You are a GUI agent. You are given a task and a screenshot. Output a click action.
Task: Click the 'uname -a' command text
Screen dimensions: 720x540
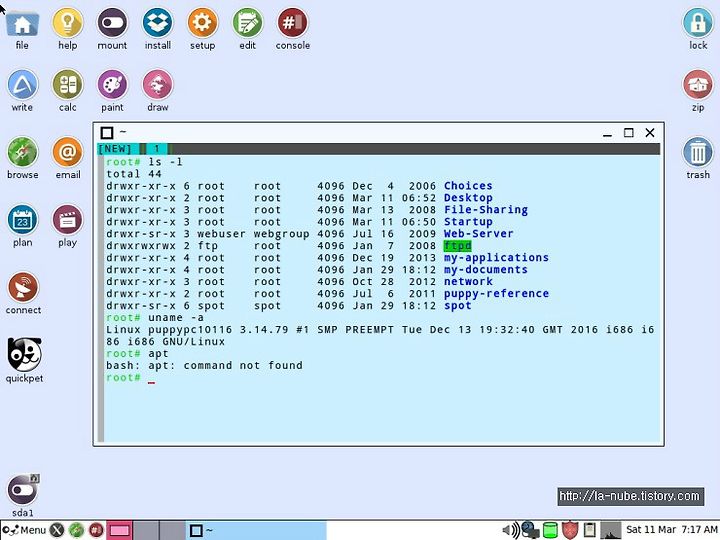176,318
